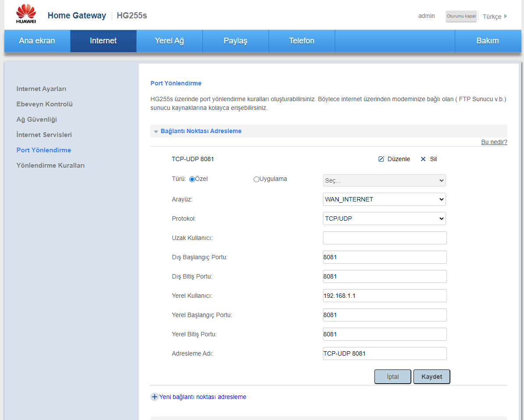Open the Bu nedir? help link
This screenshot has width=524, height=420.
pos(494,142)
